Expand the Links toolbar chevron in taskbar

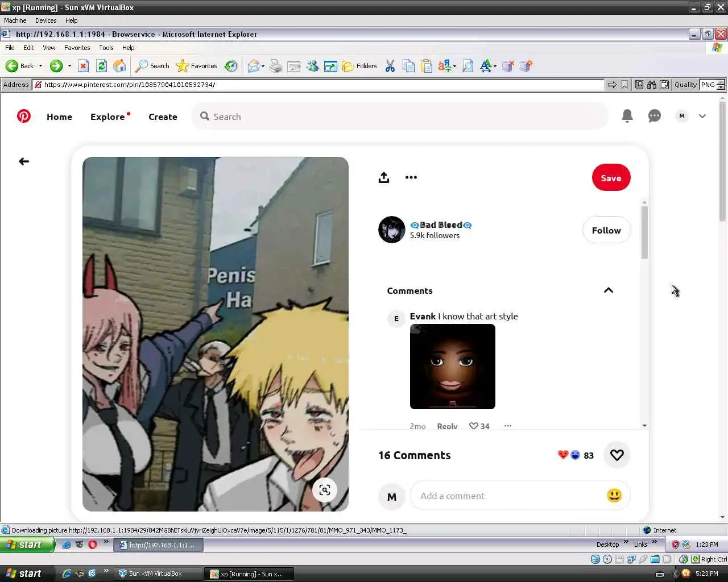click(654, 543)
